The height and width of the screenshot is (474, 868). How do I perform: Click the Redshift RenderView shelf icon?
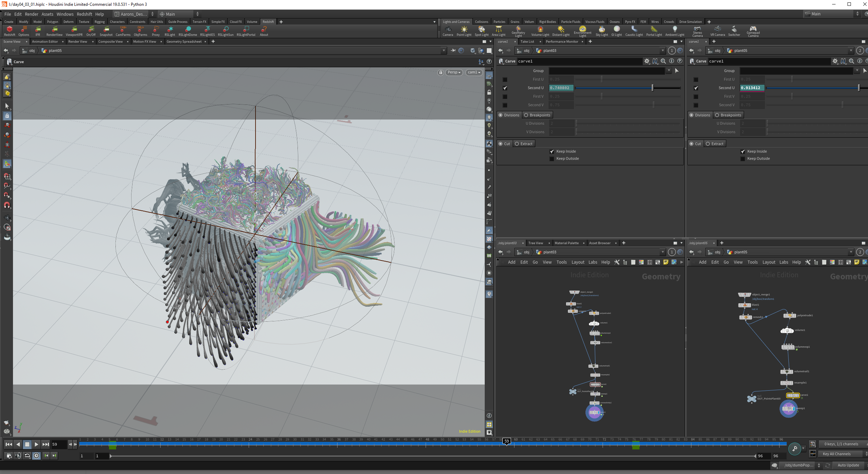[54, 31]
